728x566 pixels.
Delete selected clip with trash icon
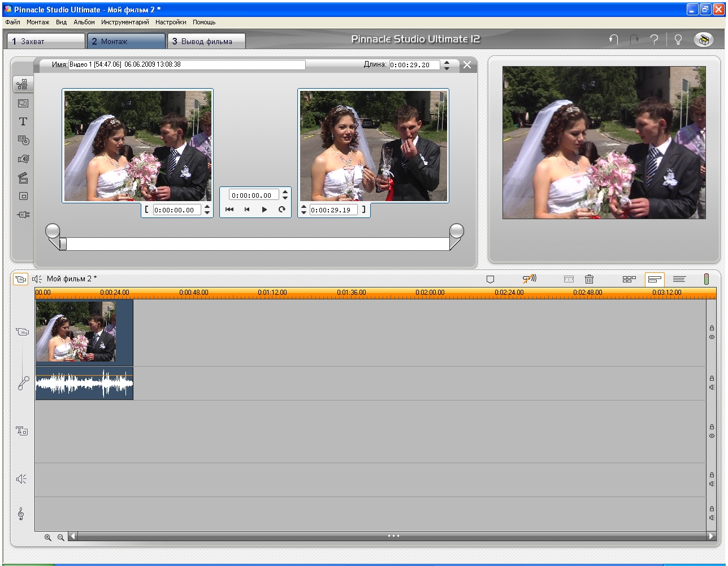(589, 279)
